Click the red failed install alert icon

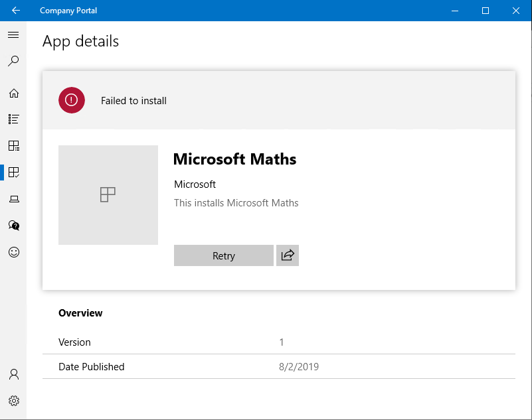pyautogui.click(x=71, y=100)
